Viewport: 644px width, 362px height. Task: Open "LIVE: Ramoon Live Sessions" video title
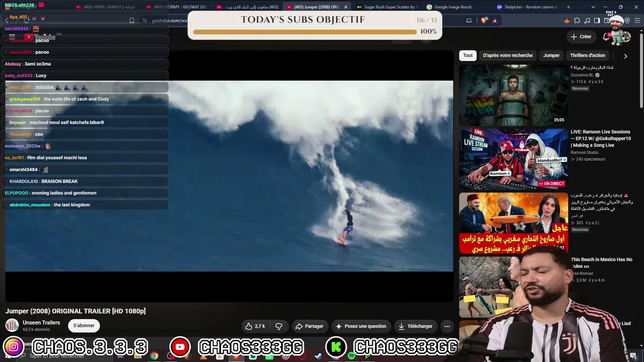click(601, 139)
